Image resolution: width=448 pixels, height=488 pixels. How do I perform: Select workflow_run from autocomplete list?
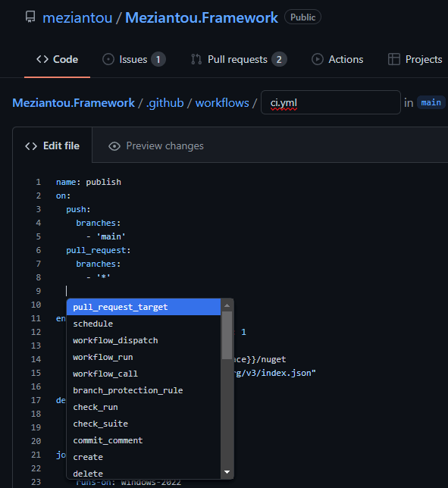click(x=143, y=357)
